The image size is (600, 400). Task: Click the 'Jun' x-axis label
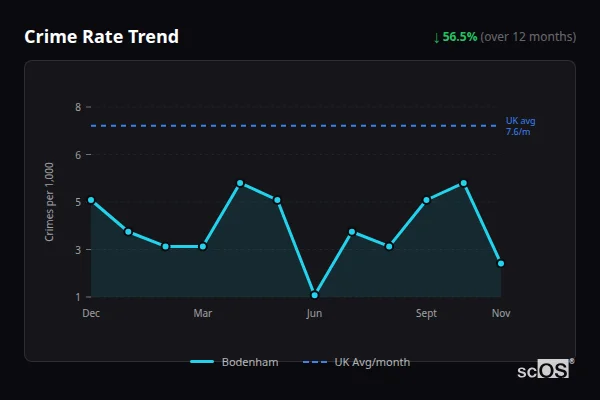[314, 313]
